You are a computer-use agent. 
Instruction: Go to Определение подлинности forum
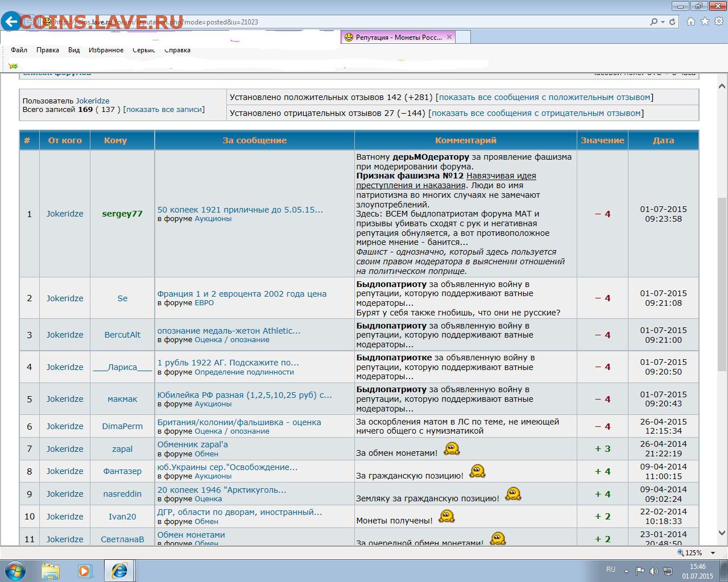coord(244,372)
